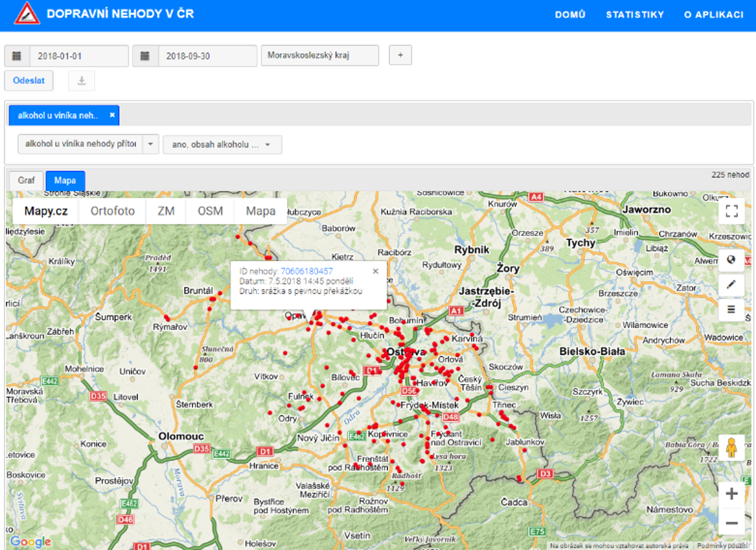The width and height of the screenshot is (756, 550).
Task: Select the pencil drawing tool
Action: coord(731,285)
